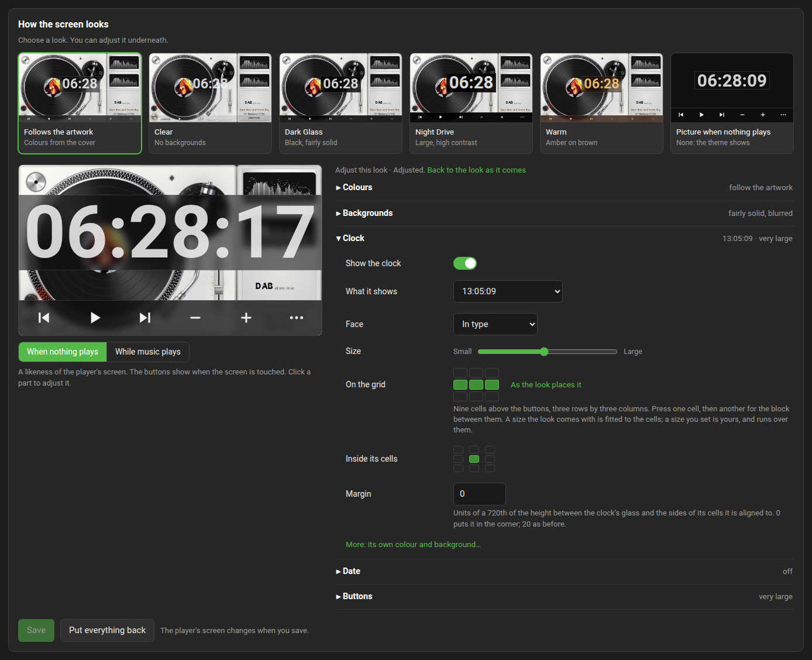The image size is (812, 660).
Task: Select the top-left cell of On the grid
Action: [x=460, y=373]
